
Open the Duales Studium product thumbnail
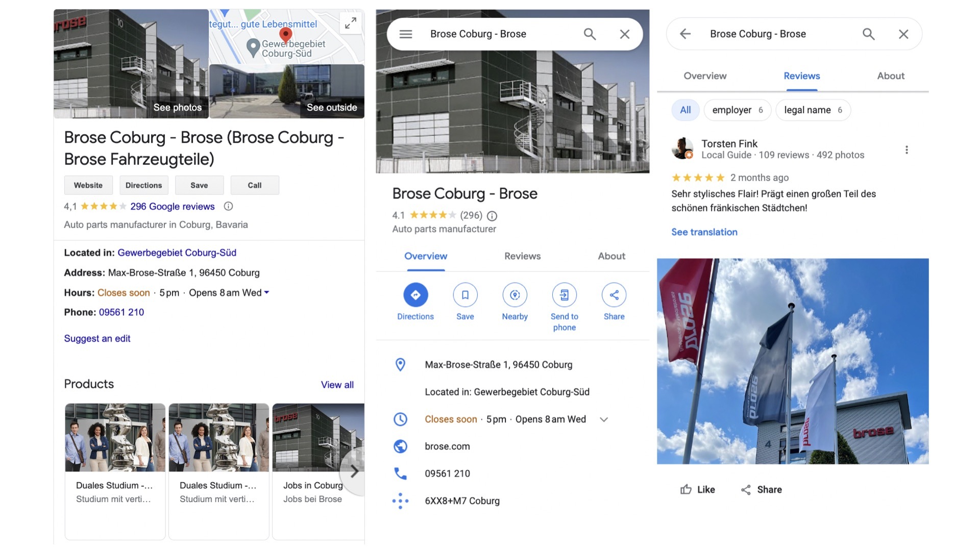115,437
